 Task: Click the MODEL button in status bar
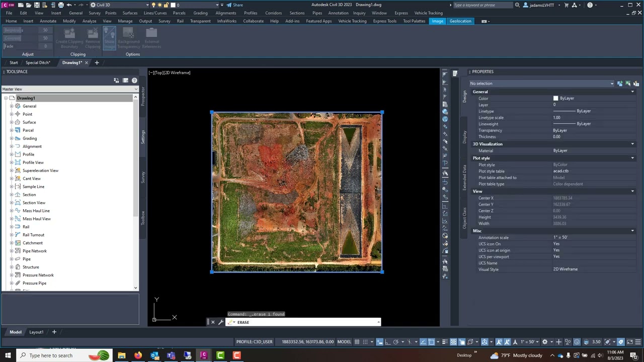point(344,342)
